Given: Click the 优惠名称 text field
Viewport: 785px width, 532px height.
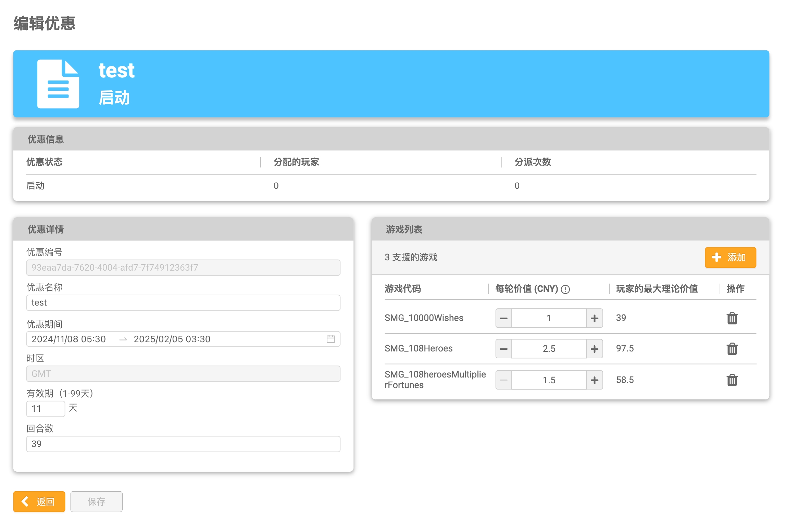Looking at the screenshot, I should tap(183, 303).
